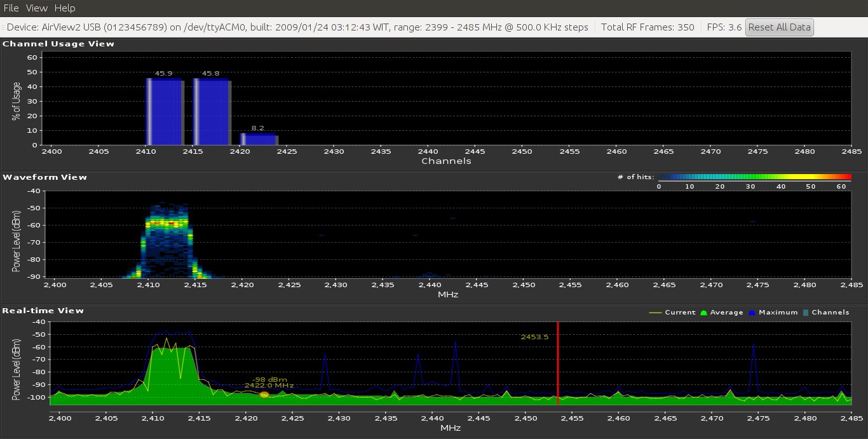The width and height of the screenshot is (868, 439).
Task: Open the View menu
Action: coord(37,8)
